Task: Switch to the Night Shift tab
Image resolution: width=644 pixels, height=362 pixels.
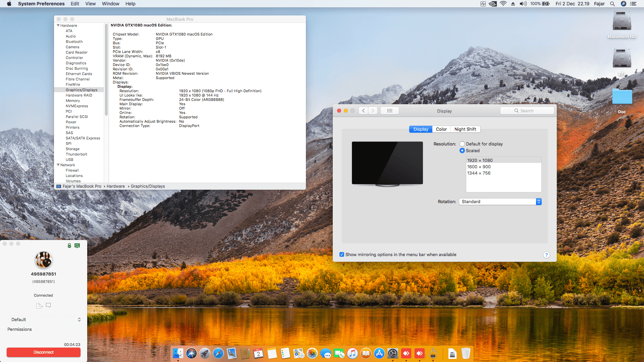Action: pyautogui.click(x=465, y=129)
